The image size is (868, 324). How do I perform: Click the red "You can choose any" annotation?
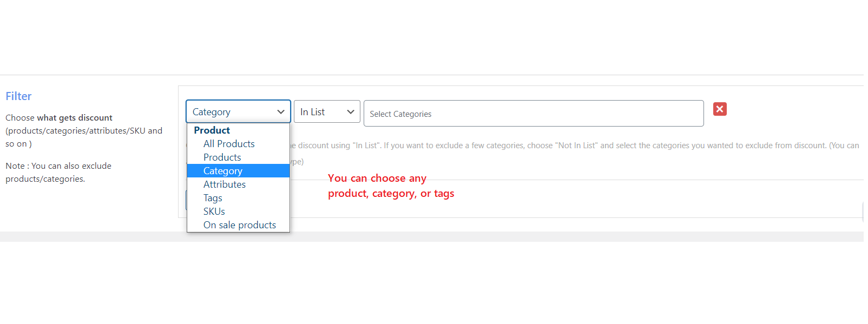(x=377, y=178)
